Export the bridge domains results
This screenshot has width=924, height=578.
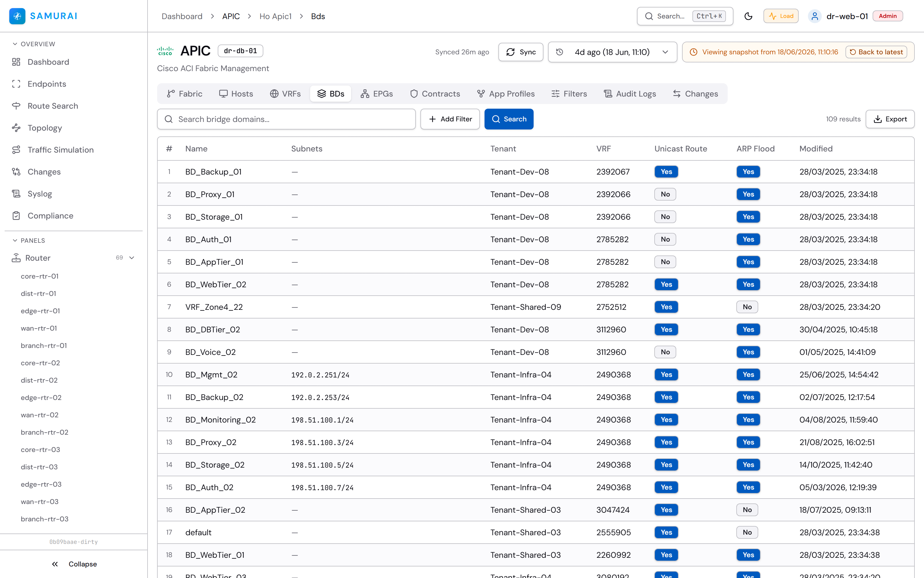click(x=890, y=119)
